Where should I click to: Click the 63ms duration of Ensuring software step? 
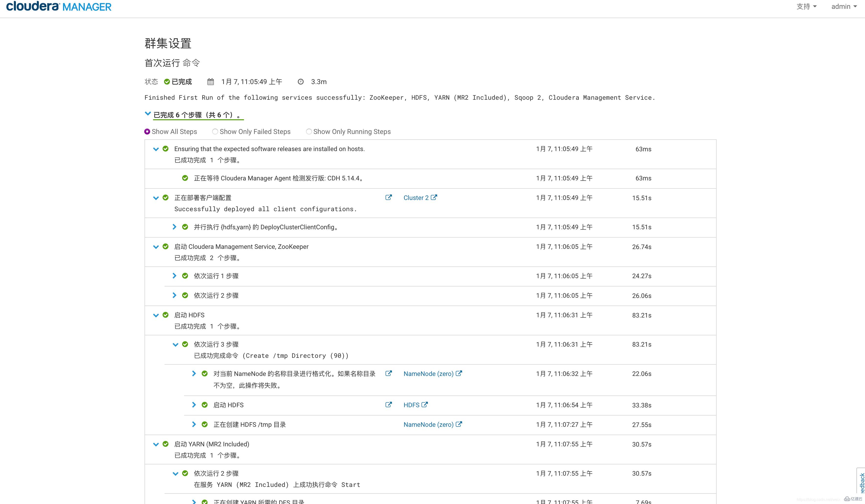[643, 149]
